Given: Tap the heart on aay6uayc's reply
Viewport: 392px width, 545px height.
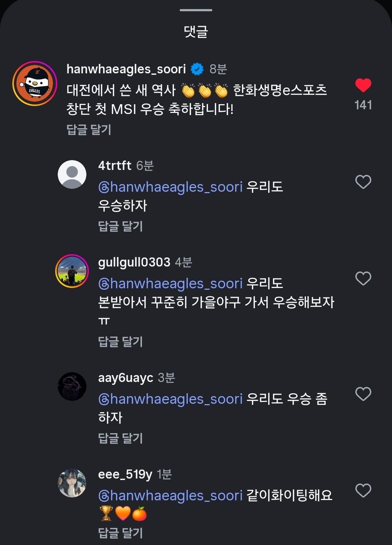Looking at the screenshot, I should [x=363, y=394].
